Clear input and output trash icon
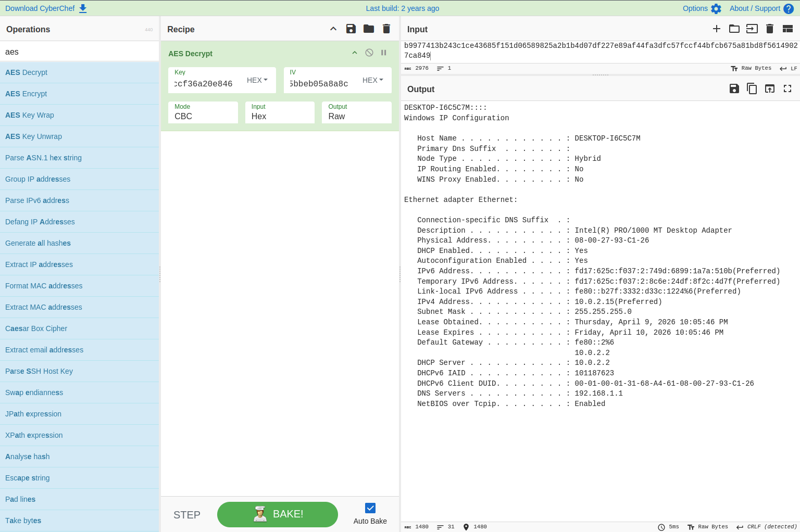Screen dimensions: 800x532 pos(770,29)
